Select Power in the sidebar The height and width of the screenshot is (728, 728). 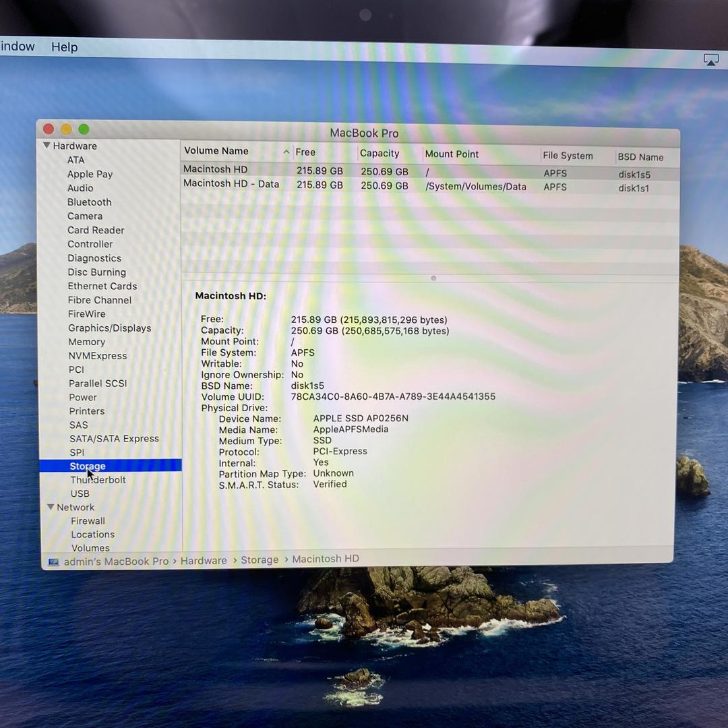pyautogui.click(x=83, y=398)
